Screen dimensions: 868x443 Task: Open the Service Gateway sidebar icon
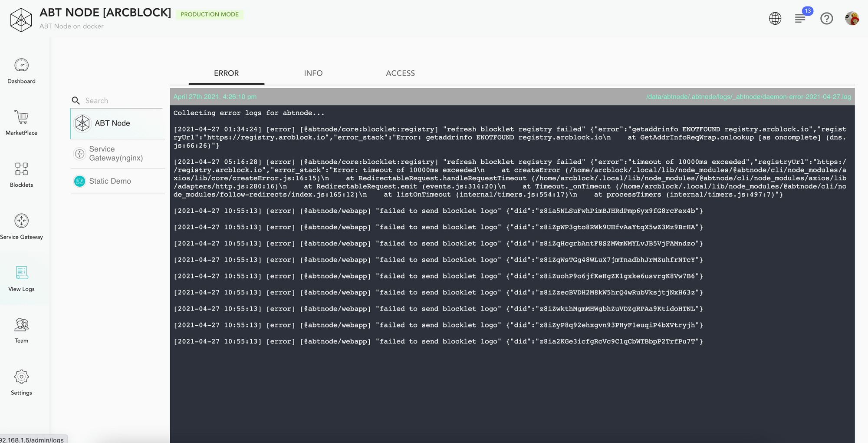[x=21, y=221]
